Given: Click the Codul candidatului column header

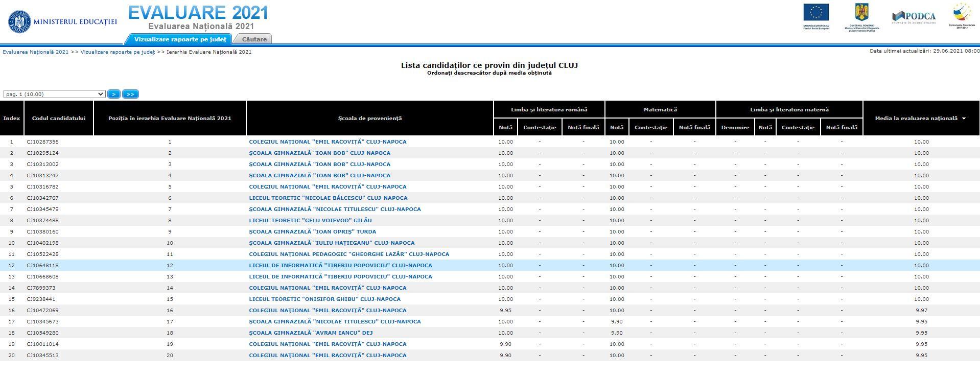Looking at the screenshot, I should 59,118.
